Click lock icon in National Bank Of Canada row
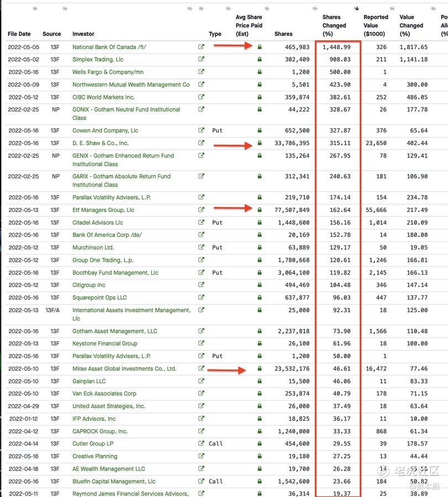 point(259,47)
